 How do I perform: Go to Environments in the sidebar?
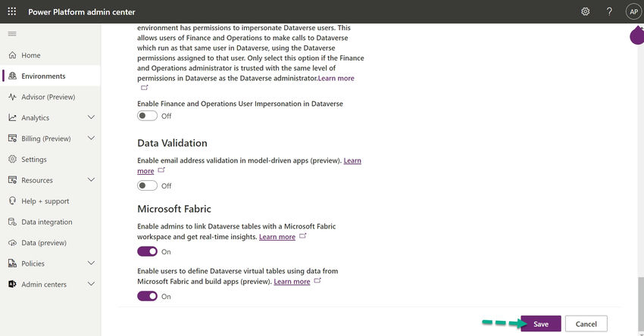(x=43, y=76)
